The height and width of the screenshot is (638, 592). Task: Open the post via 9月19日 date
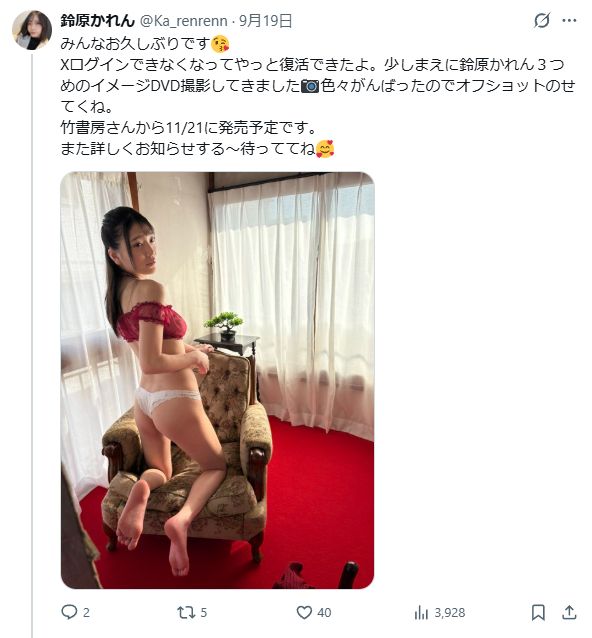(265, 20)
